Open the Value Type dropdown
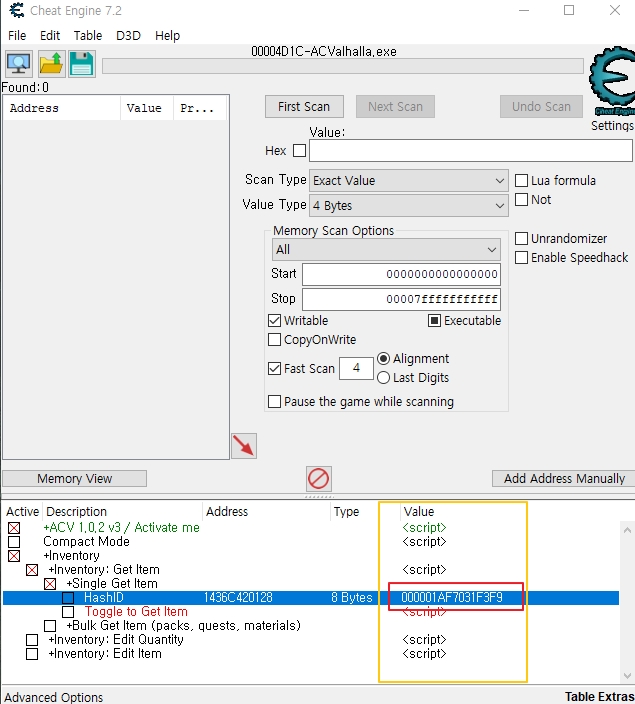The image size is (635, 704). 409,206
